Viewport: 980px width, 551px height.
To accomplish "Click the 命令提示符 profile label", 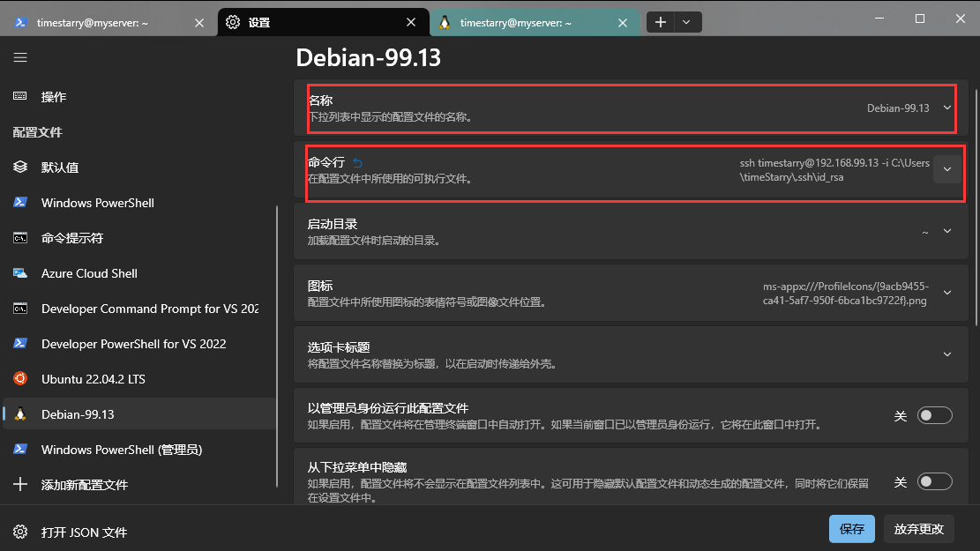I will pos(72,238).
